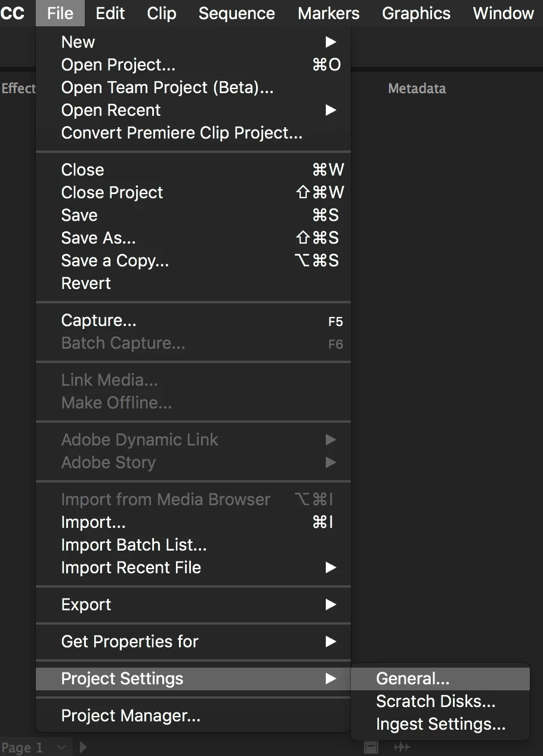Select the Project Settings menu item

pyautogui.click(x=193, y=678)
